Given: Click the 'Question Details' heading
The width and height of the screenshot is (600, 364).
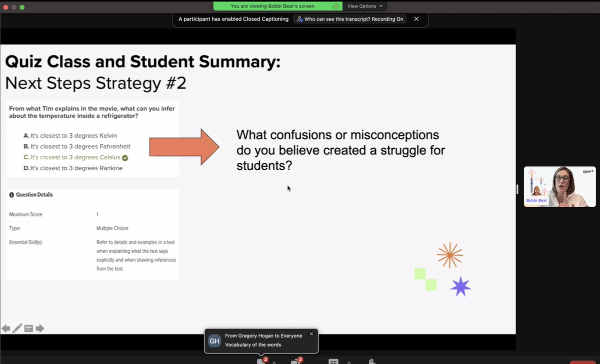Looking at the screenshot, I should pos(34,195).
